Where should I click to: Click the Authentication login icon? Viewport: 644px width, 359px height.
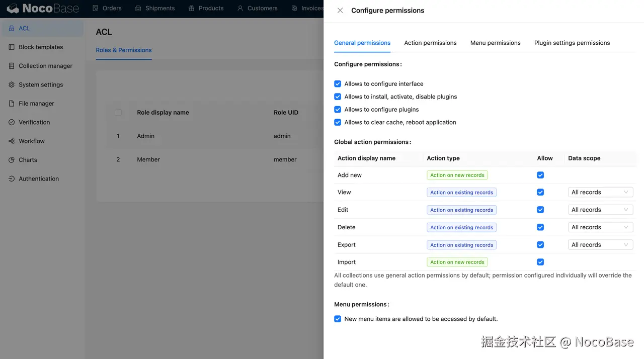(x=12, y=179)
